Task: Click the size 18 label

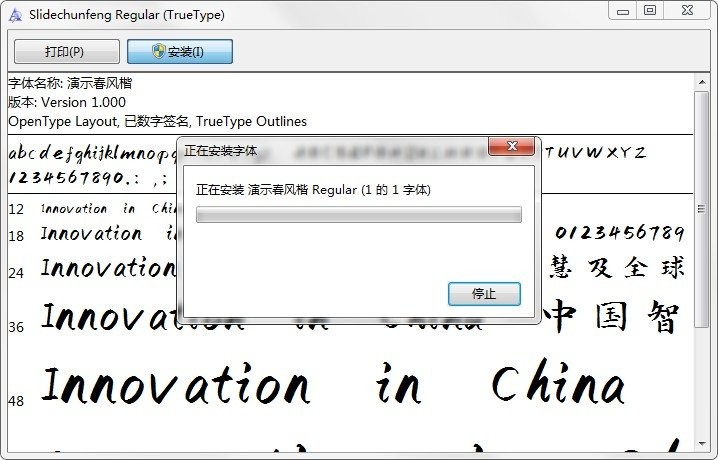Action: (x=16, y=236)
